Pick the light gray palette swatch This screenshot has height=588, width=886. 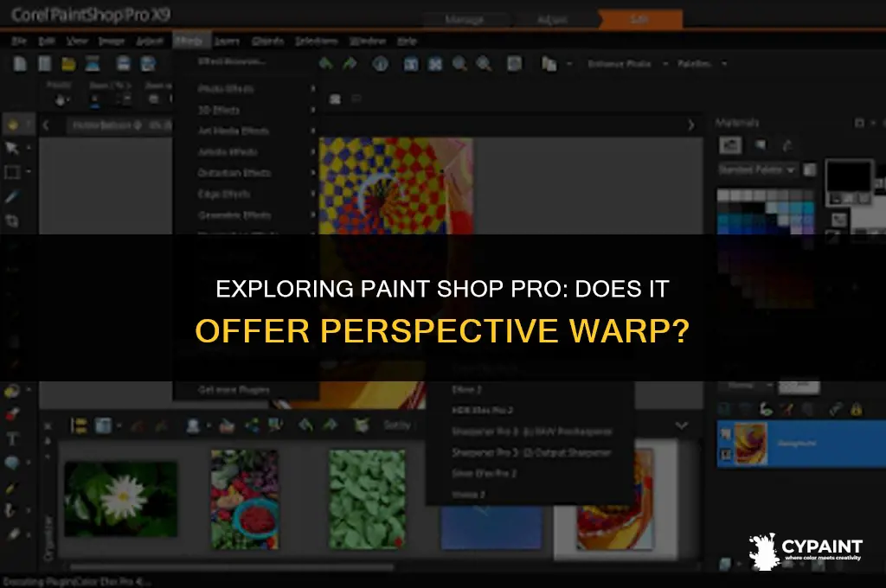(722, 196)
